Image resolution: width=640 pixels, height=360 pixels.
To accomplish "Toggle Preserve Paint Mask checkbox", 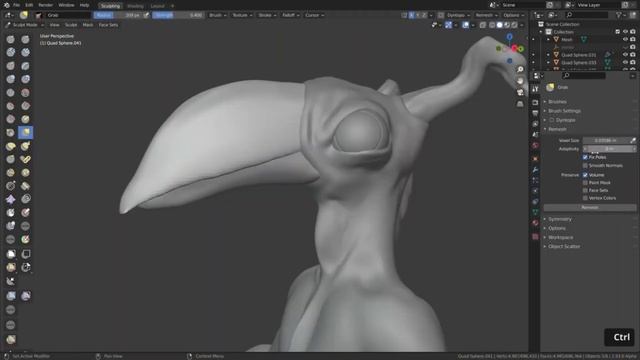I will click(x=585, y=182).
